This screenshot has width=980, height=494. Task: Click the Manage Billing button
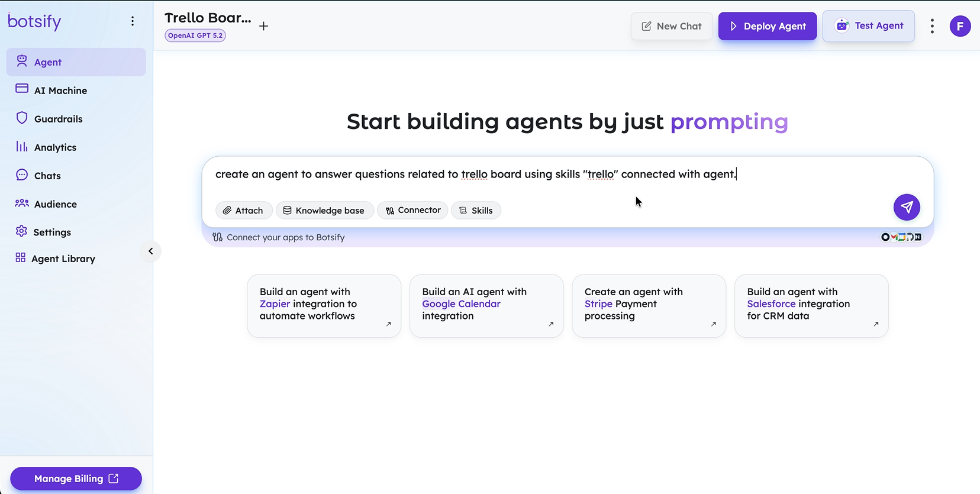coord(76,479)
